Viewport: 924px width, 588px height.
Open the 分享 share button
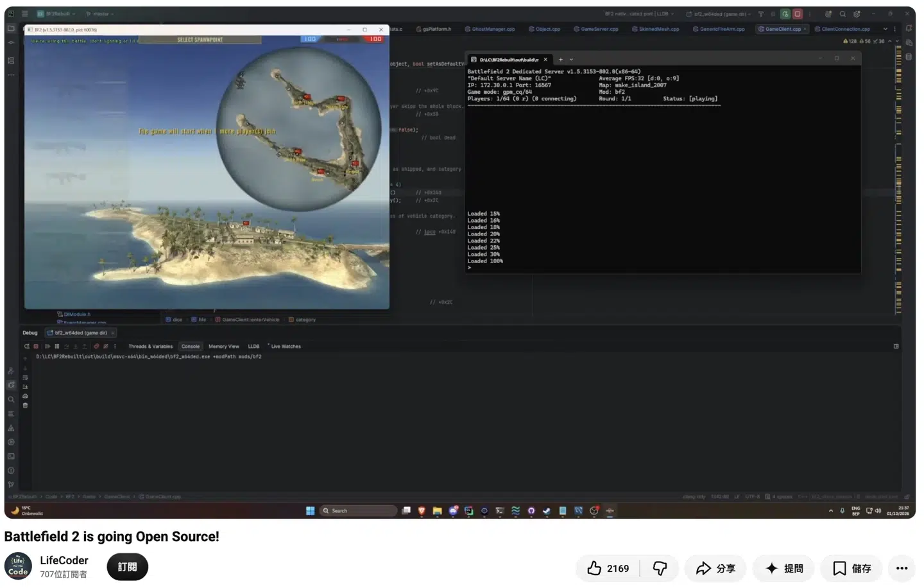(x=715, y=568)
